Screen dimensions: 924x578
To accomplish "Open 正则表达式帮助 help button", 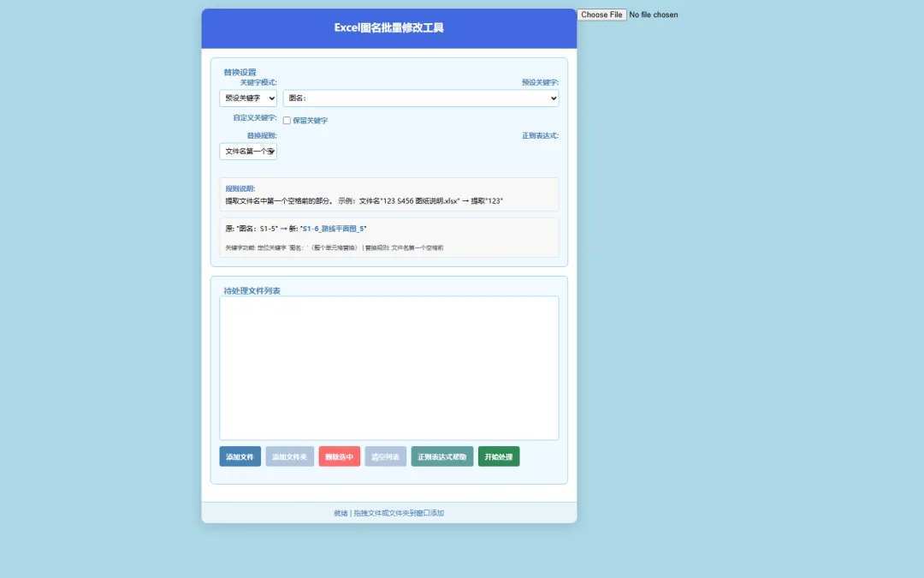I will coord(442,456).
